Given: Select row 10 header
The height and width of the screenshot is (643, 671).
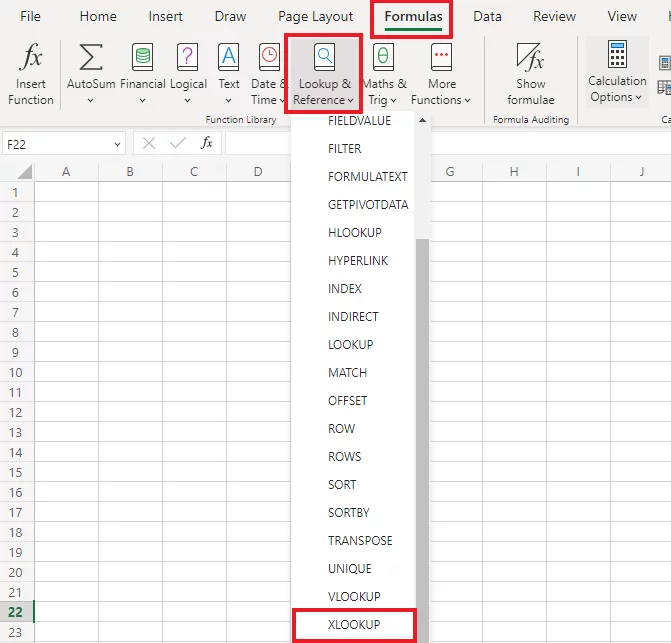Looking at the screenshot, I should [x=16, y=373].
